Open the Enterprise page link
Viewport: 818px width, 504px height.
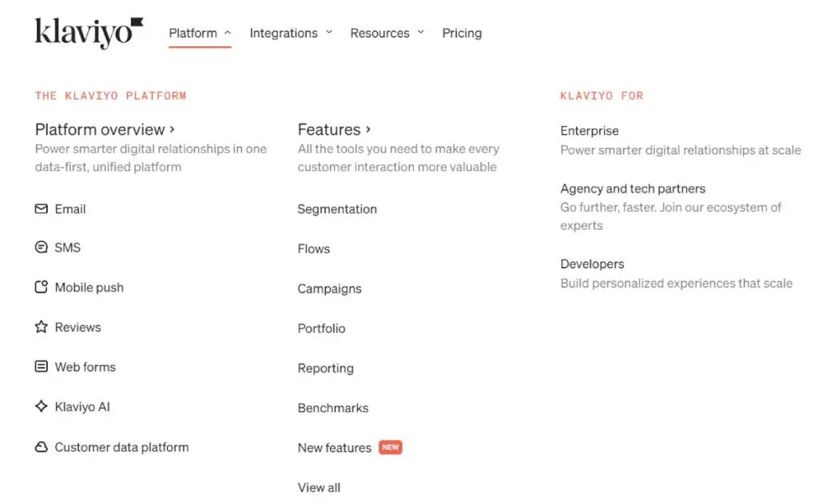[590, 131]
